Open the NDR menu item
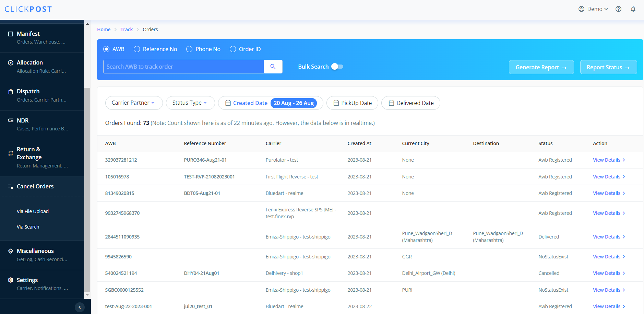Screen dimensions: 644x314 (42, 125)
